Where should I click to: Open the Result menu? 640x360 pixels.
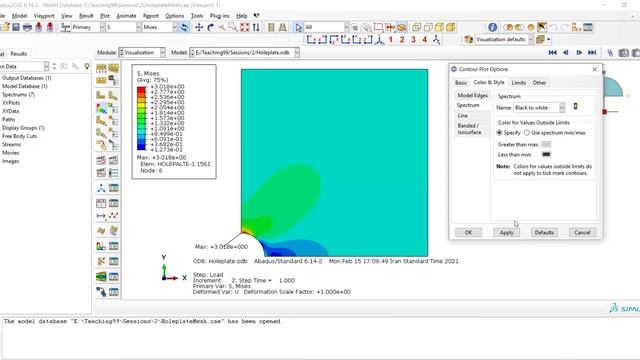coord(86,16)
